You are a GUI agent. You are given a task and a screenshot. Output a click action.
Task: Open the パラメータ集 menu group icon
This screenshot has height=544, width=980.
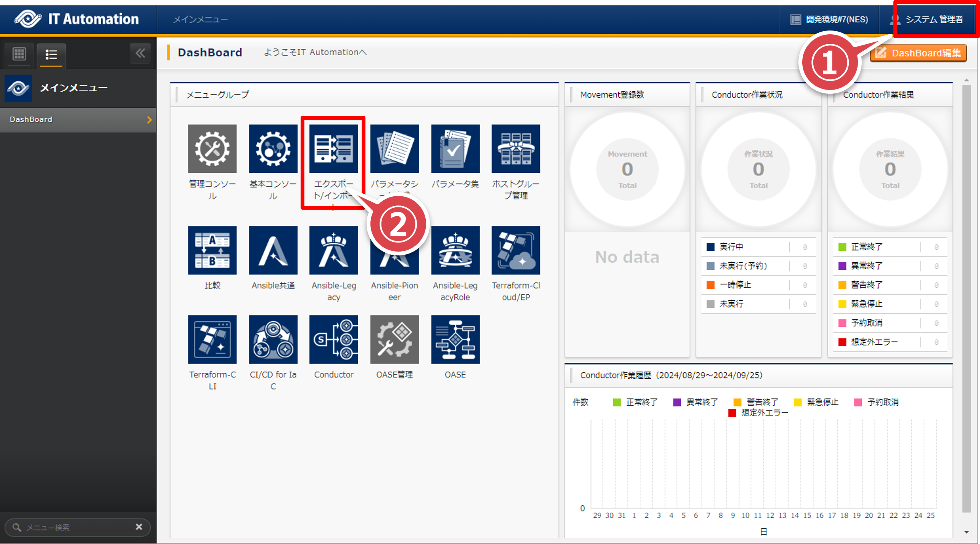[x=455, y=149]
